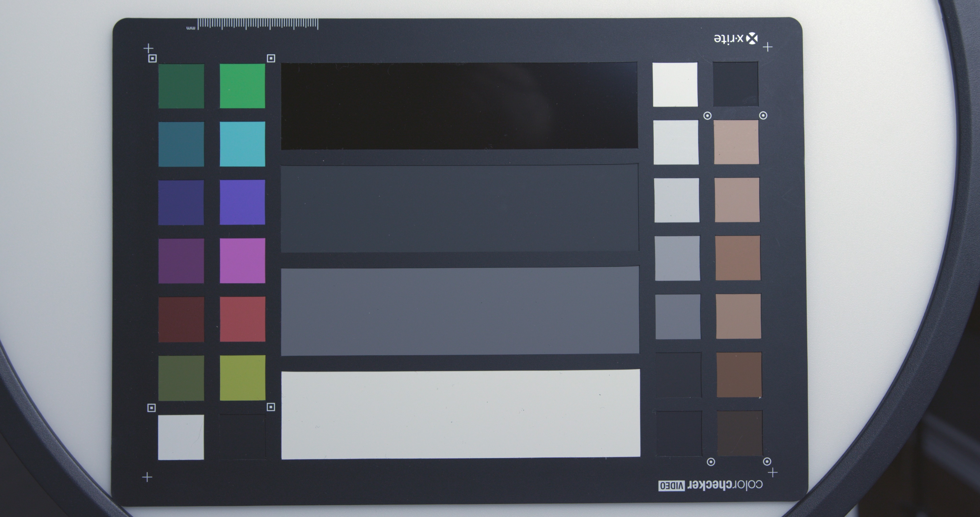Pick the dark teal color patch
Viewport: 980px width, 517px height.
[181, 144]
